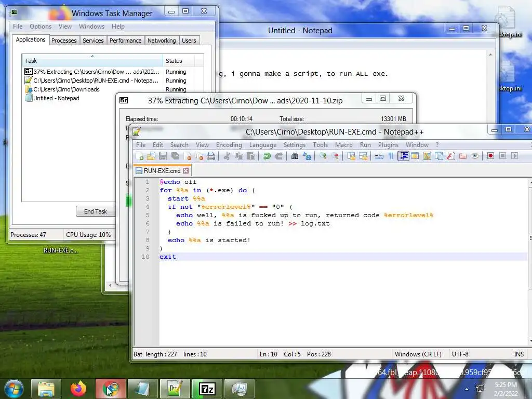
Task: Open the Options menu in Task Manager
Action: point(41,26)
